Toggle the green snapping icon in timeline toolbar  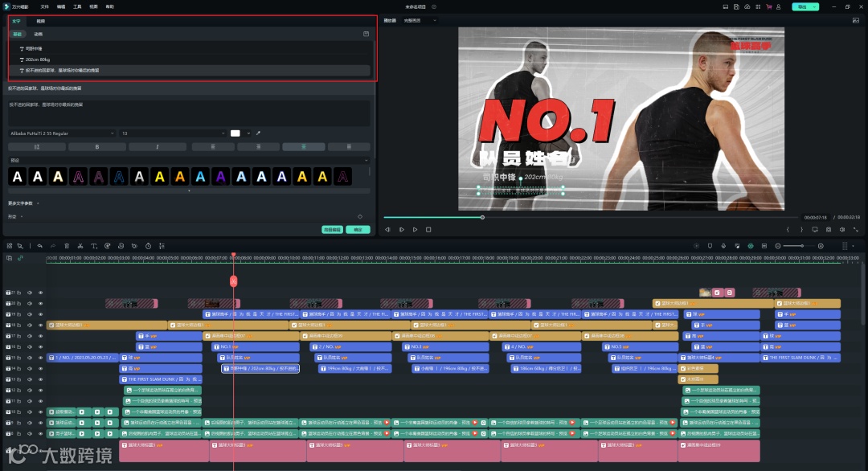pos(751,246)
